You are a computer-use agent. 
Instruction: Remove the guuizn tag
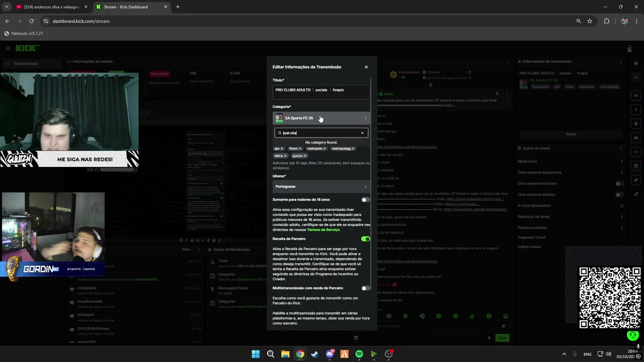point(305,156)
